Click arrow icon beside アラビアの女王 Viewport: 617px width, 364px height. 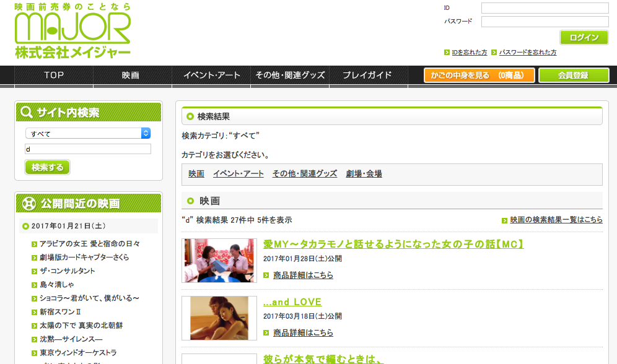coord(34,244)
